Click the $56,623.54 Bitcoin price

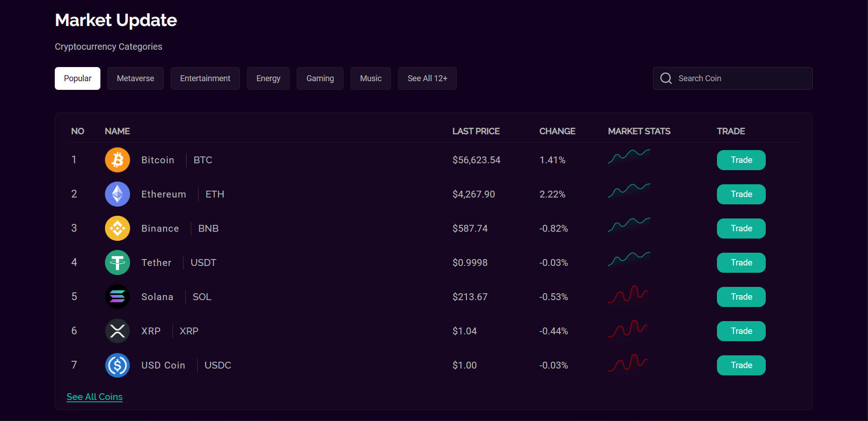pyautogui.click(x=476, y=160)
